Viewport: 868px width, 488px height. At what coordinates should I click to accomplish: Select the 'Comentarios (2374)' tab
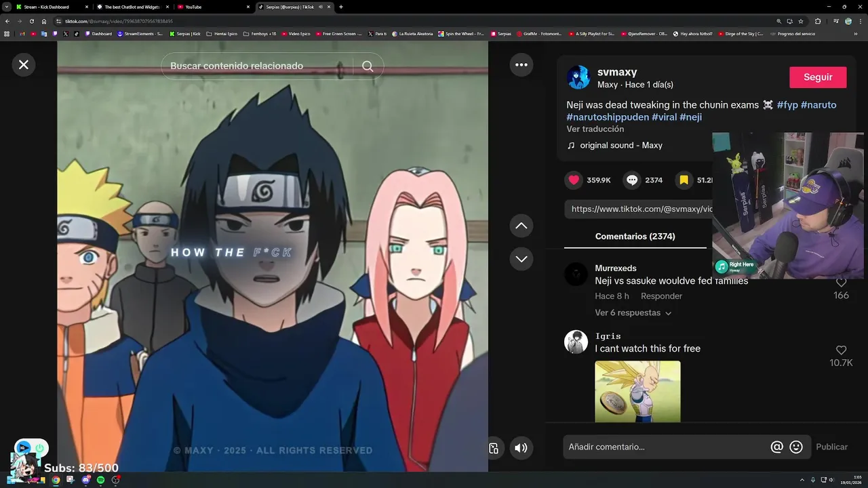(635, 237)
